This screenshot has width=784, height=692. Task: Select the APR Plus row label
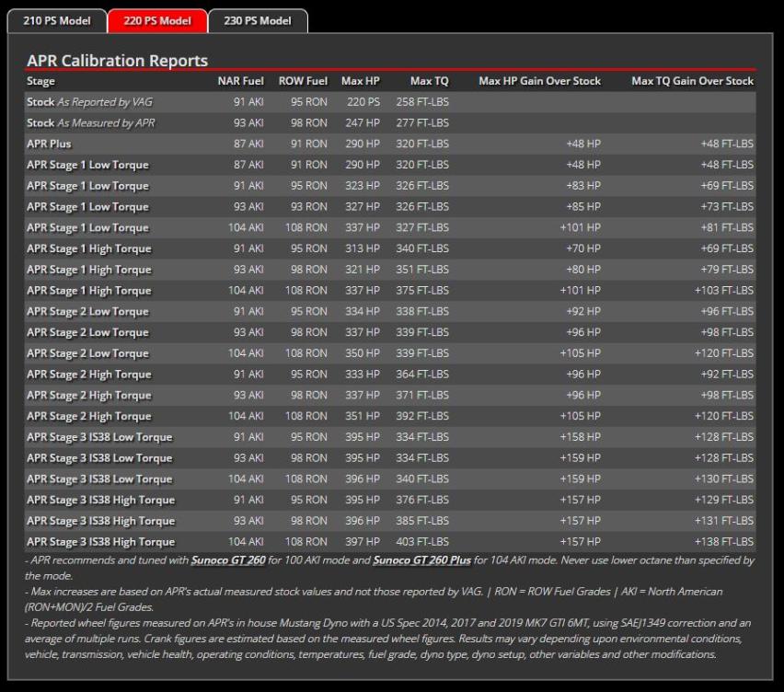(x=49, y=144)
